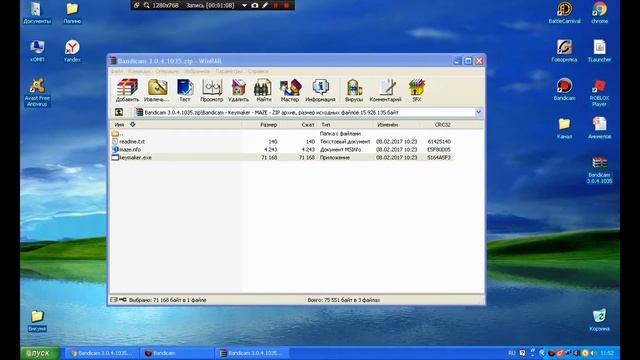Screen dimensions: 640x360
Task: Stop recording in Bandicam recording bar
Action: click(286, 5)
